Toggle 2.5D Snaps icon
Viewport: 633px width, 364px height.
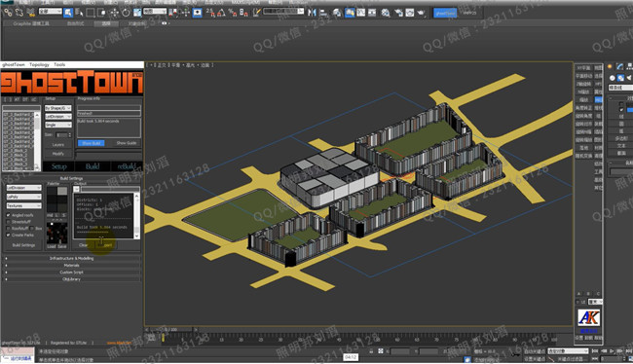pyautogui.click(x=210, y=13)
